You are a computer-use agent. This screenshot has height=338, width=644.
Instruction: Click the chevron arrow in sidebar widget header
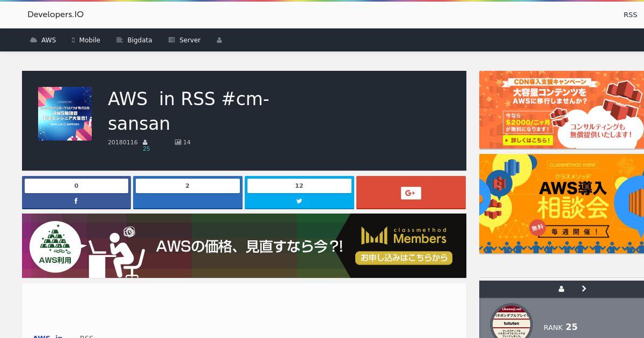tap(584, 289)
